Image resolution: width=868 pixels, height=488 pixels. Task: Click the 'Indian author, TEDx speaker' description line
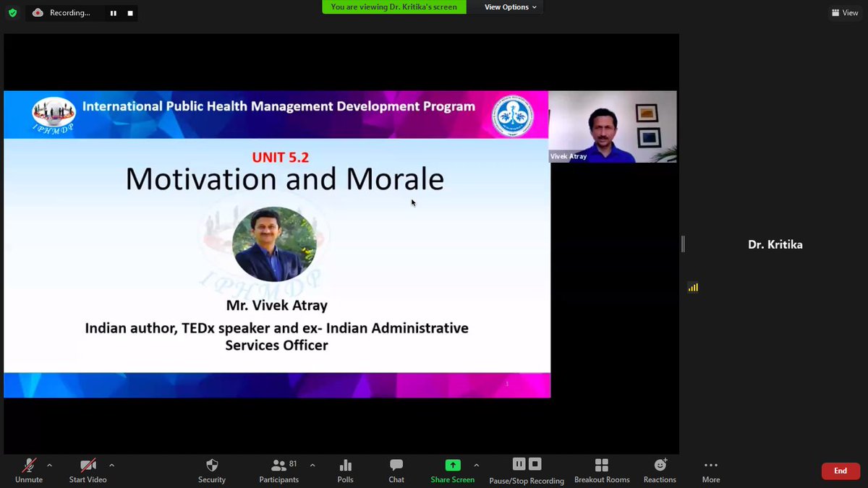point(276,336)
